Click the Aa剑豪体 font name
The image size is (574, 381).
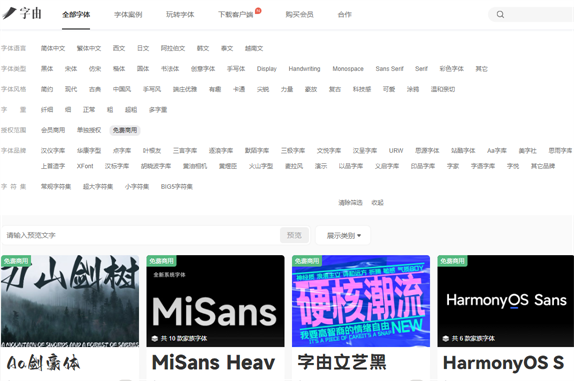click(x=43, y=363)
